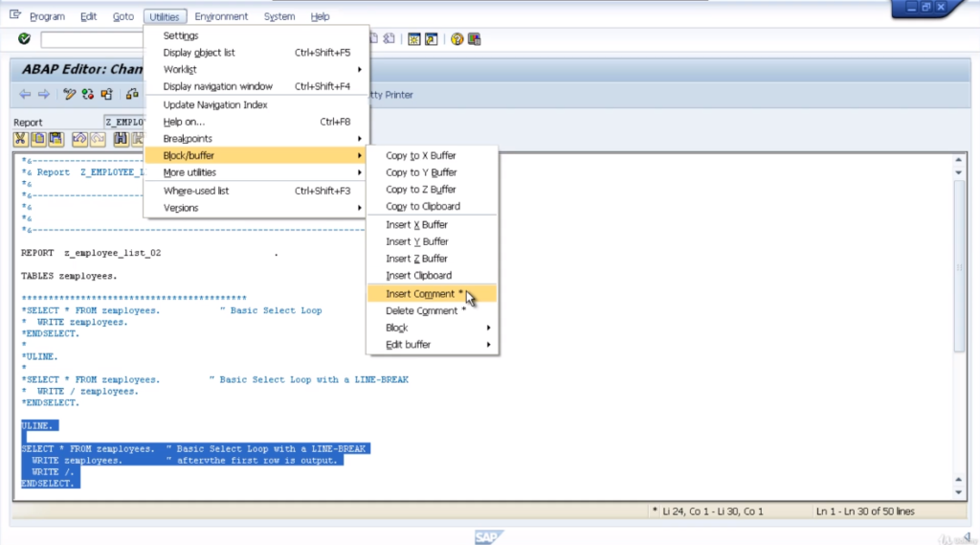This screenshot has height=545, width=980.
Task: Choose Update Navigation Index
Action: 256,104
